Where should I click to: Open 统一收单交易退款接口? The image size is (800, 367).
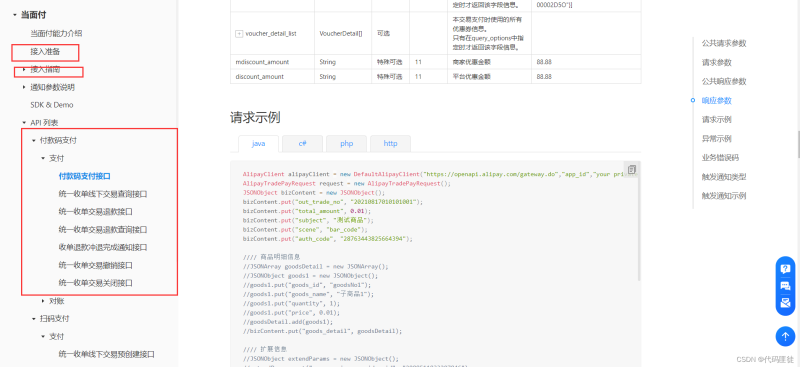96,211
